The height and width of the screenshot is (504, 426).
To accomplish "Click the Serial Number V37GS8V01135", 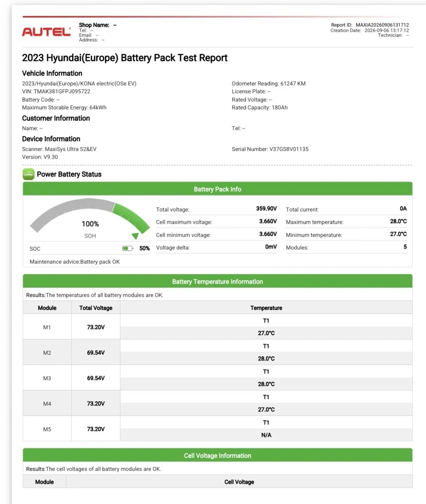I will point(270,149).
